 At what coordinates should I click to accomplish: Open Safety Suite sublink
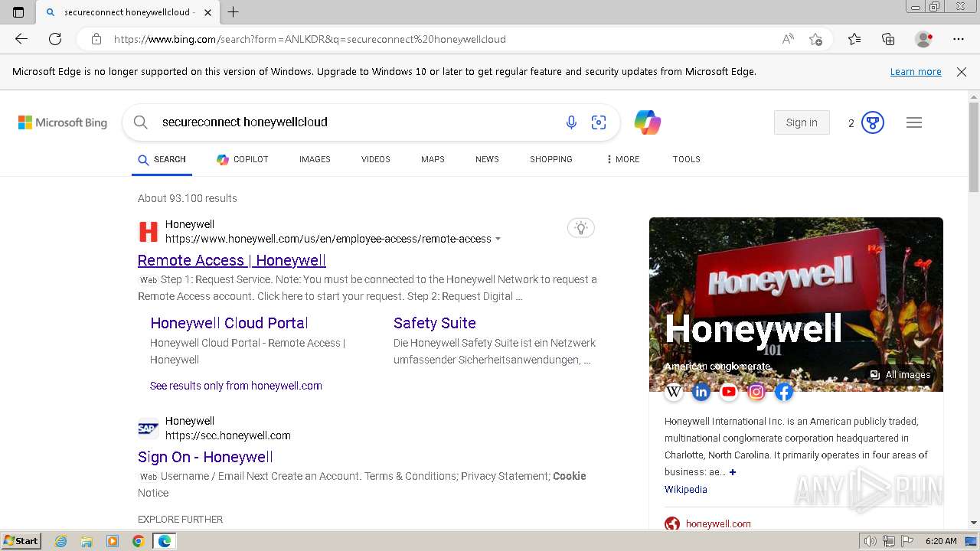click(x=435, y=323)
